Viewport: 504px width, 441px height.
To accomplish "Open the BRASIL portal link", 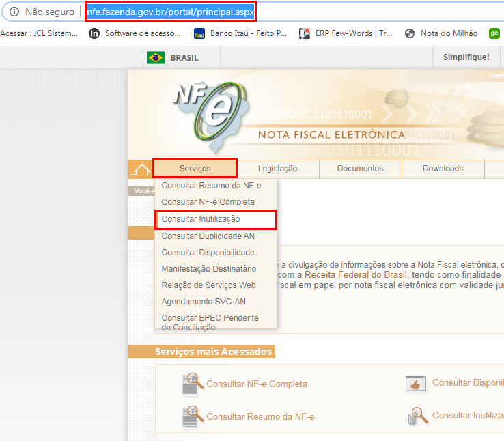I will (184, 58).
